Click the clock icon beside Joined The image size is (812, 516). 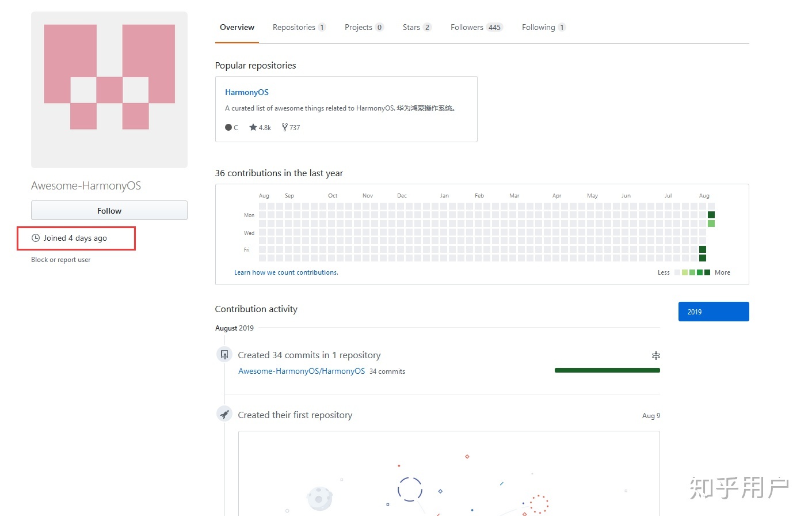(x=36, y=238)
